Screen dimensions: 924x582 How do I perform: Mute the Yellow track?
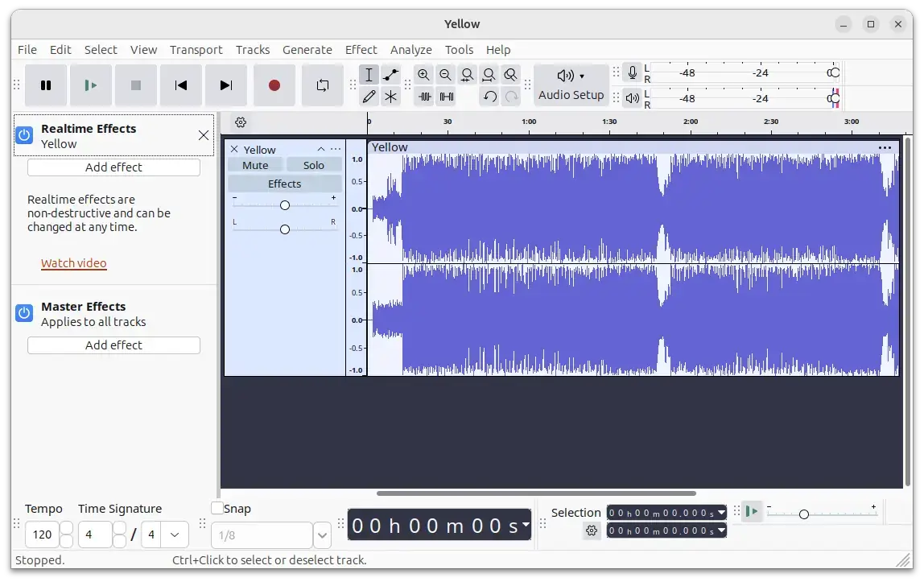255,165
